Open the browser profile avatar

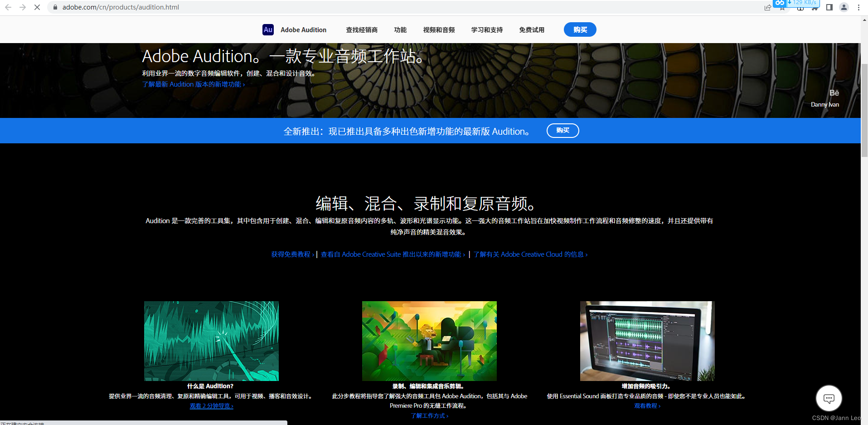(x=844, y=7)
